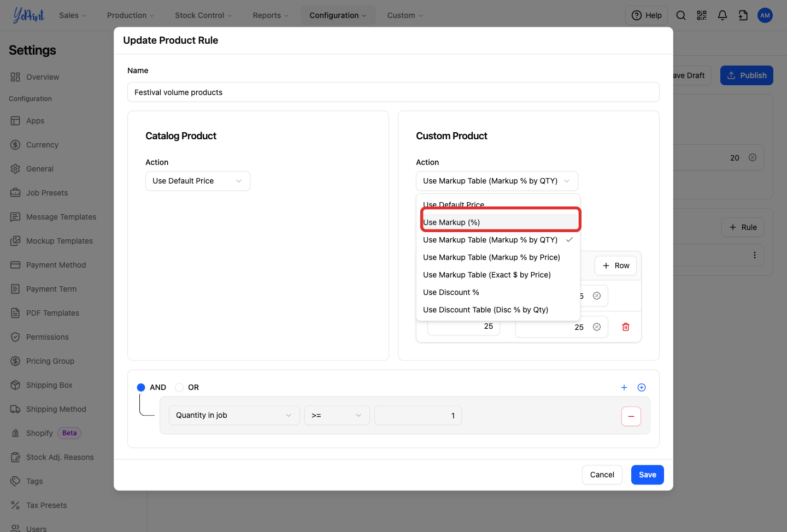The width and height of the screenshot is (787, 532).
Task: Open Shopify Beta settings
Action: point(46,433)
